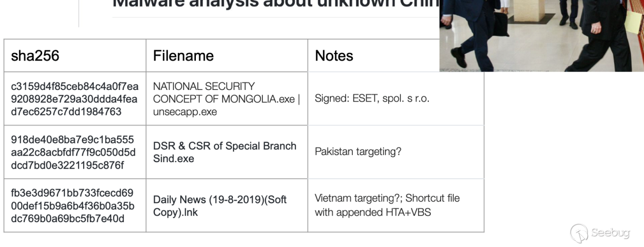The width and height of the screenshot is (644, 247).
Task: Click the Signed: ESET, spol. s r.o. note
Action: point(372,99)
